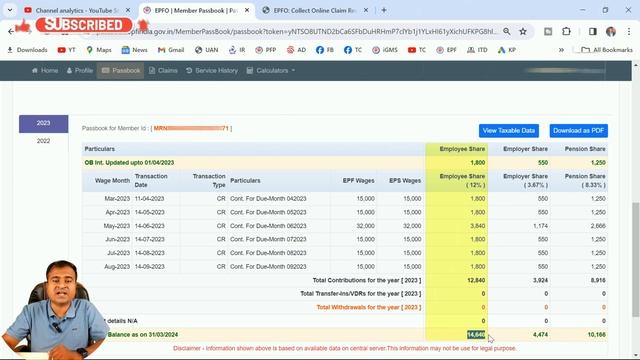Open the PFP bookmark
Image resolution: width=640 pixels, height=360 pixels.
[266, 50]
